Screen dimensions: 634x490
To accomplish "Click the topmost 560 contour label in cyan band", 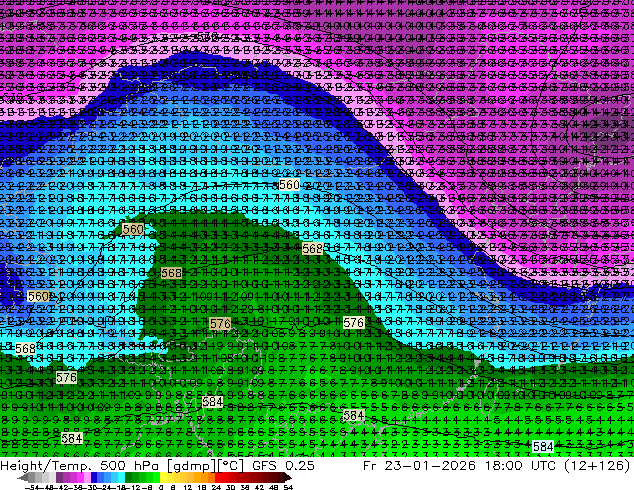I will 289,185.
